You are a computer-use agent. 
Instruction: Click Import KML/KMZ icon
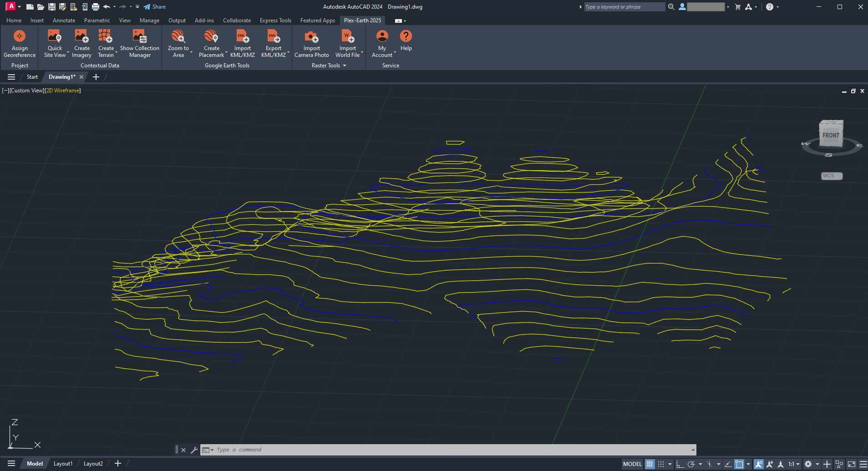tap(243, 36)
